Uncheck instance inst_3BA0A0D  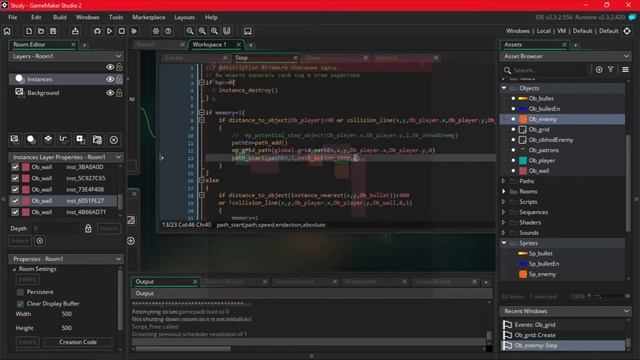[15, 167]
